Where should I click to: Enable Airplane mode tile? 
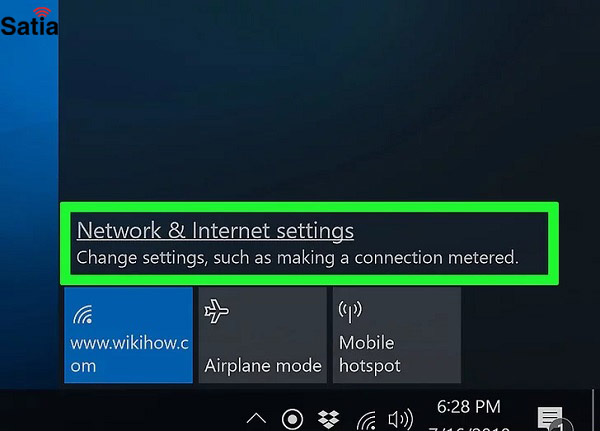[262, 335]
